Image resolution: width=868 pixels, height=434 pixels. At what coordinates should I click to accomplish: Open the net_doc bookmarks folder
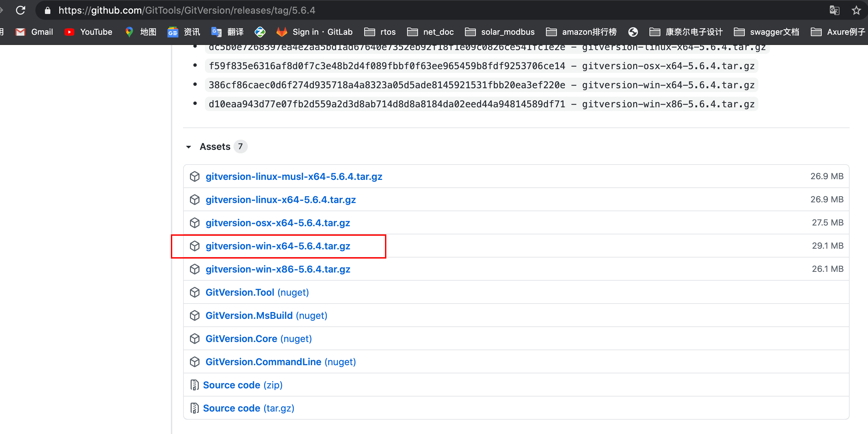(430, 32)
